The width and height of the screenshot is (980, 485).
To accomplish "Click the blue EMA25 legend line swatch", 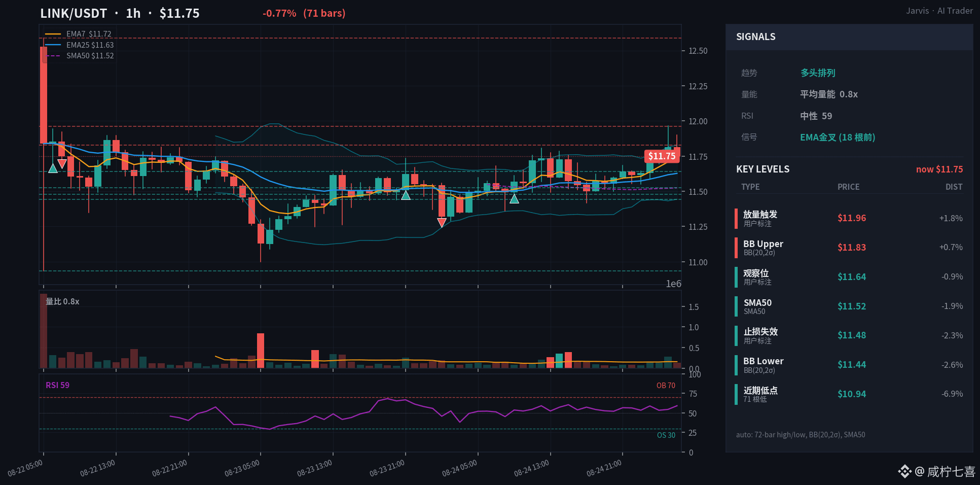I will click(x=53, y=45).
